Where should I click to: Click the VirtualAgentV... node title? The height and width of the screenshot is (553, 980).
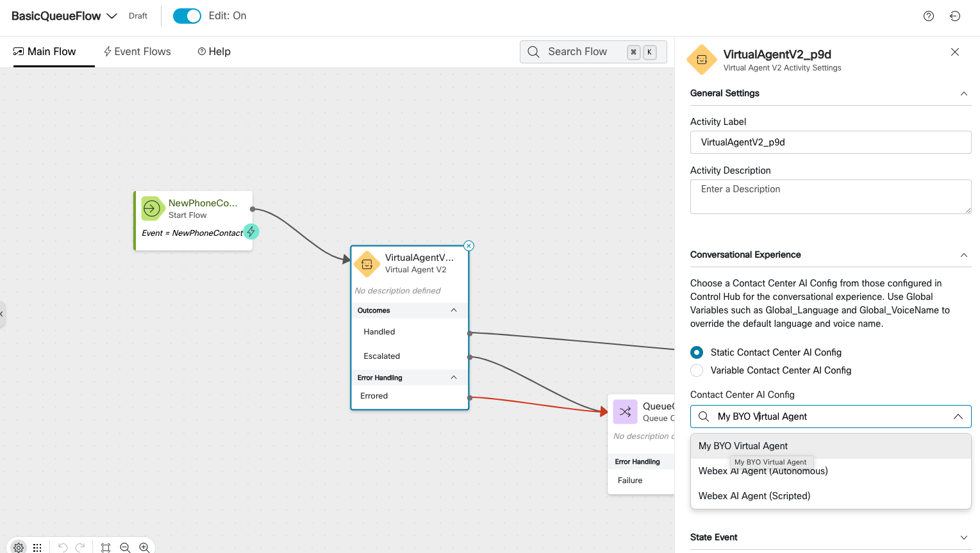(419, 258)
